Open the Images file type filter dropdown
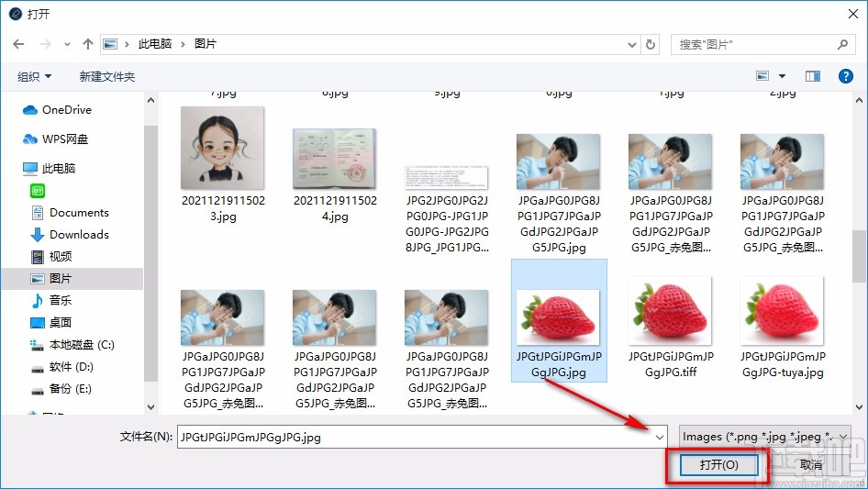The image size is (868, 489). (765, 437)
